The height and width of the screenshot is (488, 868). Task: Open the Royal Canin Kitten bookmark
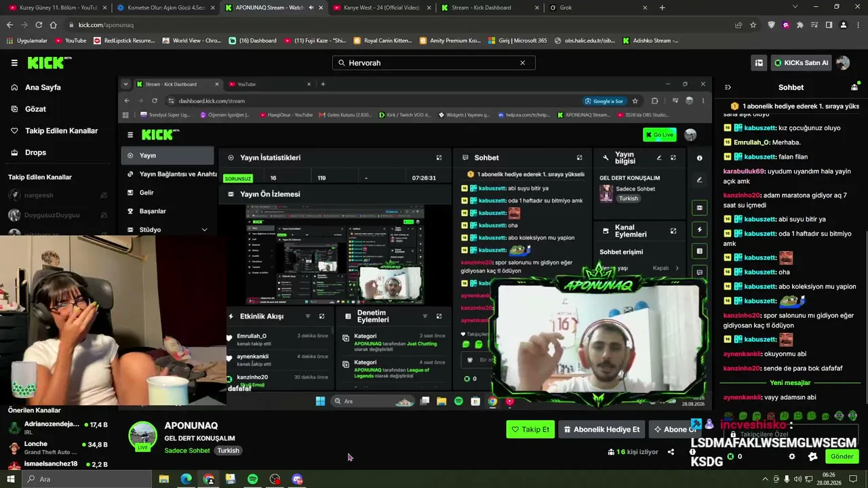tap(382, 41)
